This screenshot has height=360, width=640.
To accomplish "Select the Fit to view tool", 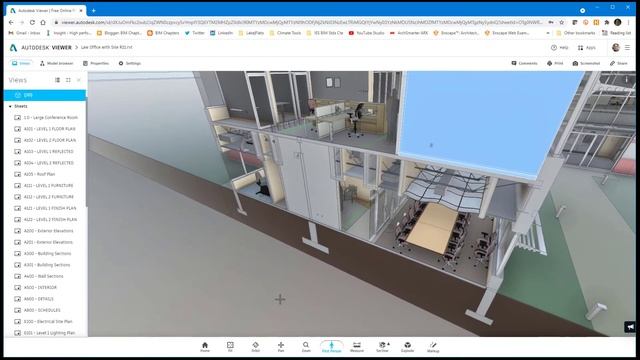I will (x=230, y=347).
